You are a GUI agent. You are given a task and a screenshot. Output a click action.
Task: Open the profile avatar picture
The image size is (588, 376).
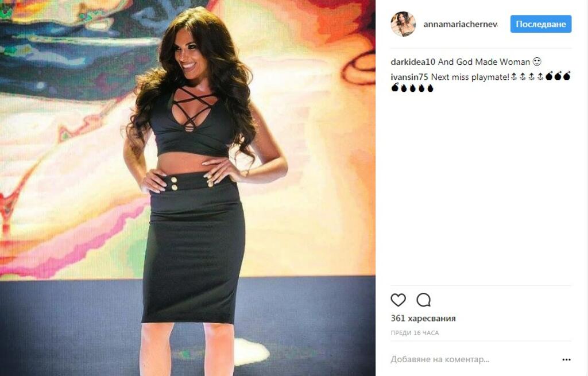(403, 24)
